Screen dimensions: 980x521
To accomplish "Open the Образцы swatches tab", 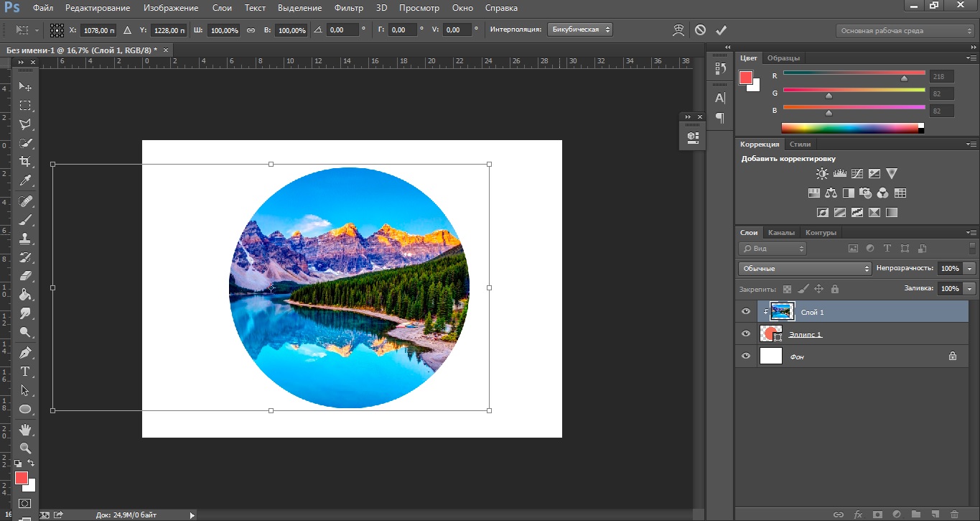I will [783, 57].
